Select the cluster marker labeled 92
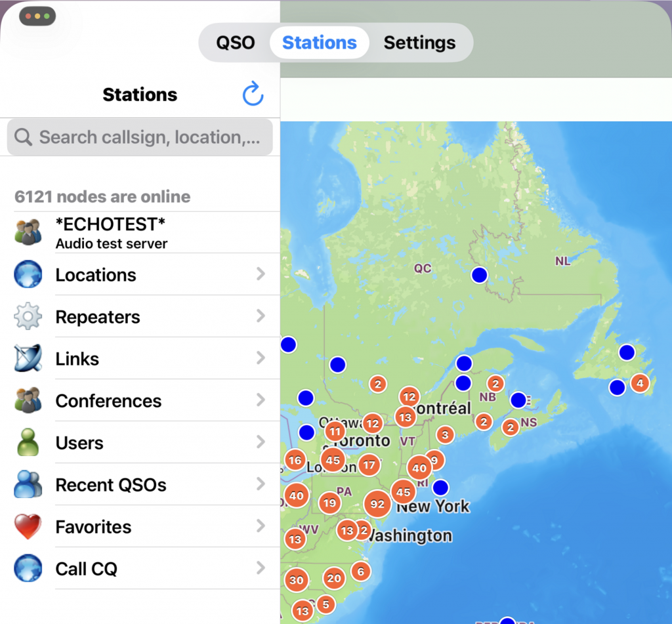 coord(377,505)
